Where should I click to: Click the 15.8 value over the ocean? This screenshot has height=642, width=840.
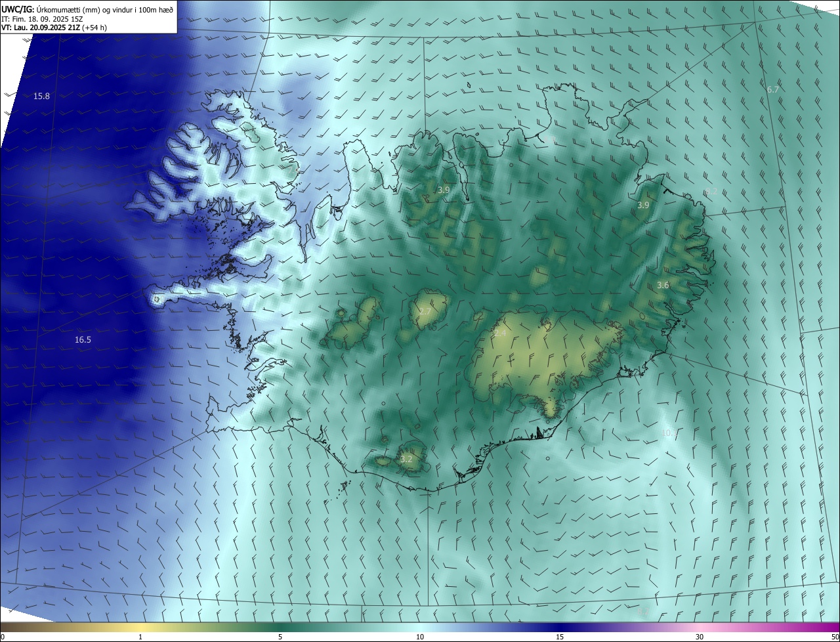(x=41, y=96)
